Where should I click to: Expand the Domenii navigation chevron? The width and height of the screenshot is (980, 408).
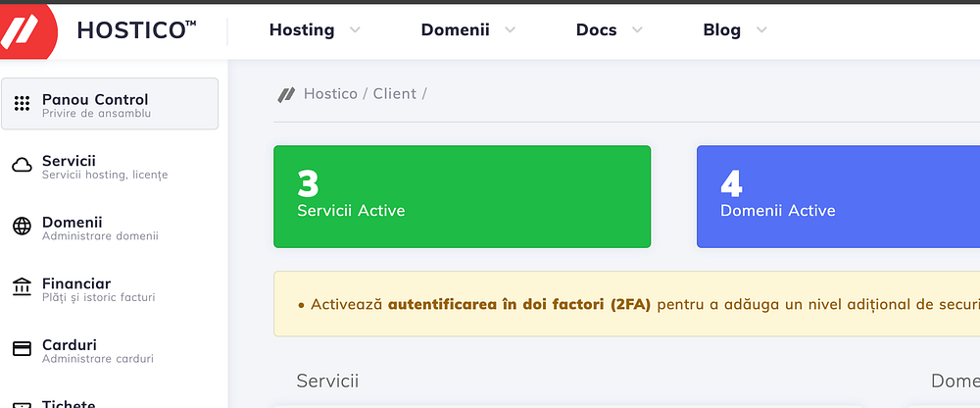point(510,30)
